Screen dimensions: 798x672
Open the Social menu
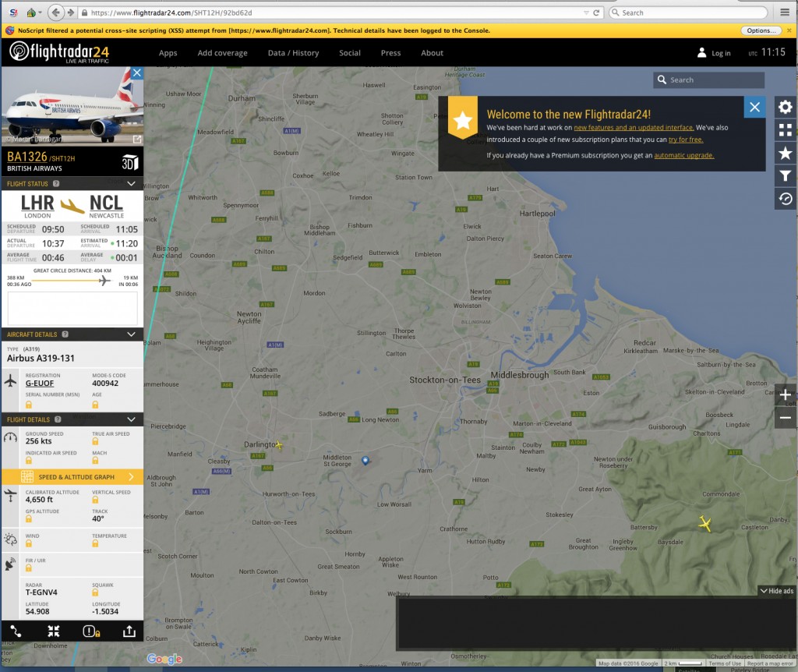350,53
